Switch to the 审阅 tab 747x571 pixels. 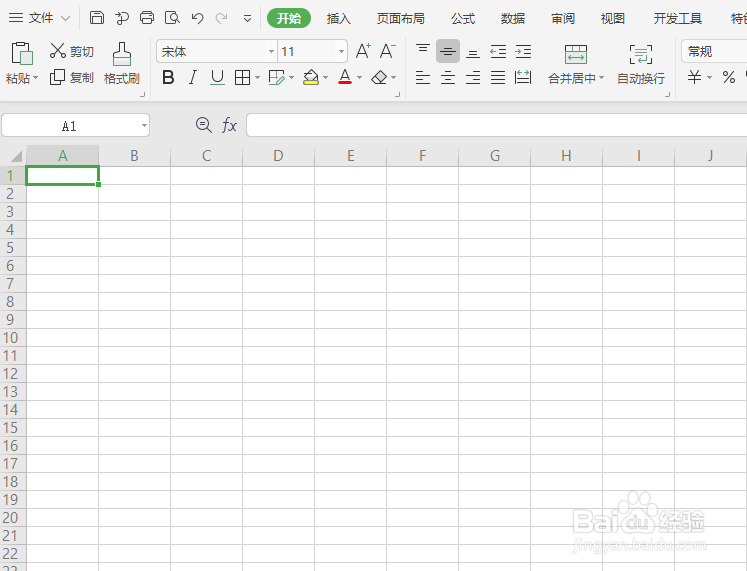[x=563, y=19]
